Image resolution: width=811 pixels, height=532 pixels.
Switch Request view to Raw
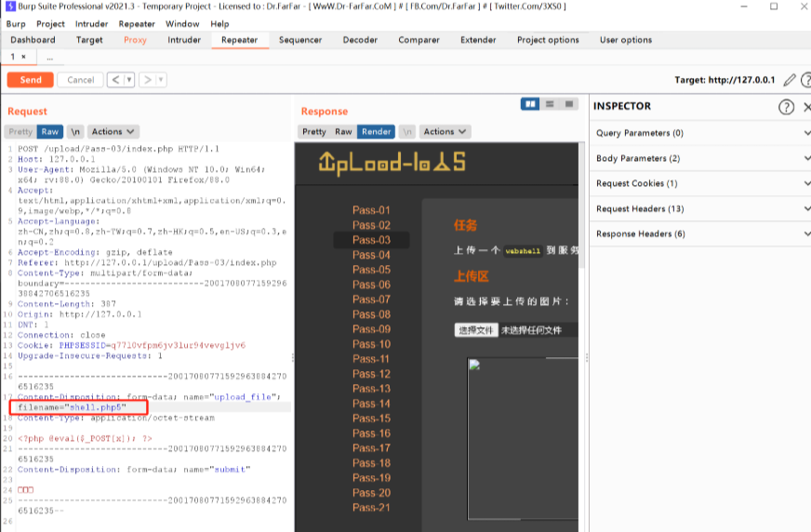[x=50, y=132]
